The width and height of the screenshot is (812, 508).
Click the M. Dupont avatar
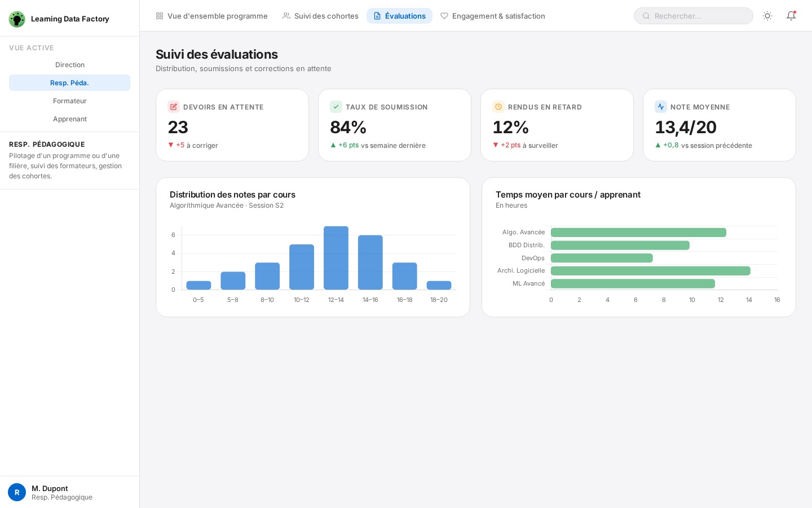tap(17, 492)
